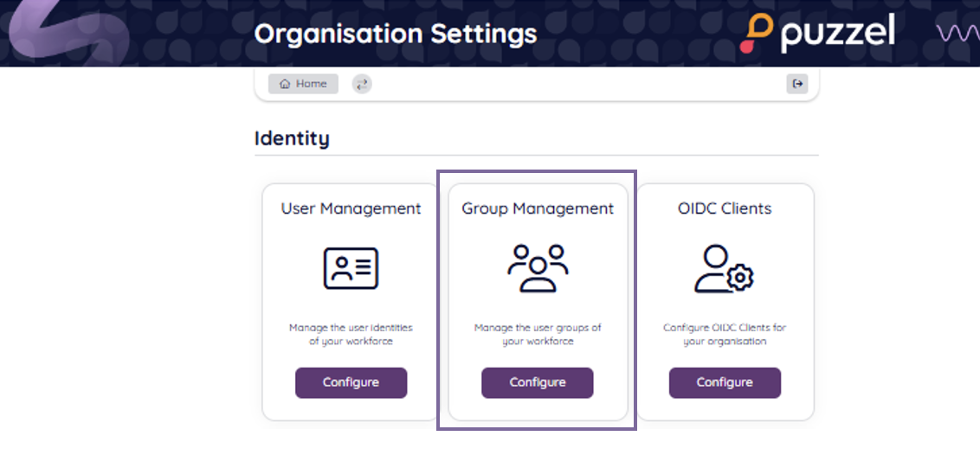This screenshot has width=980, height=455.
Task: Click the Home button in toolbar
Action: tap(303, 84)
